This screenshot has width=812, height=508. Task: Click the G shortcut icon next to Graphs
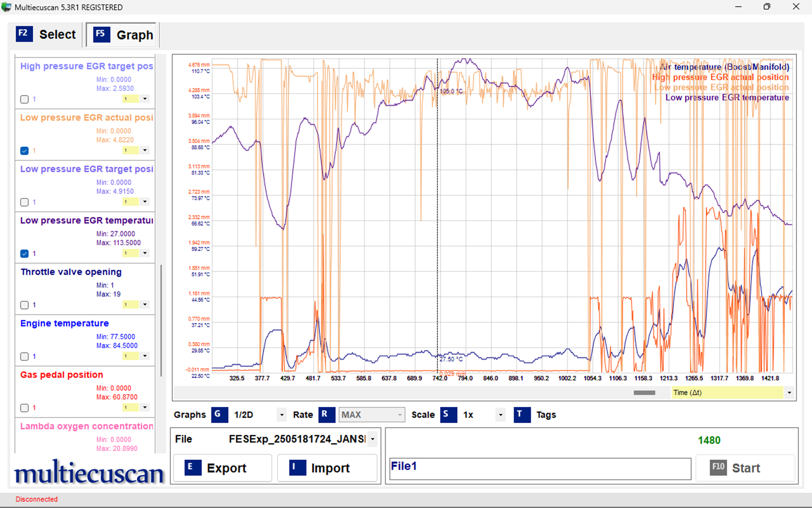[220, 415]
